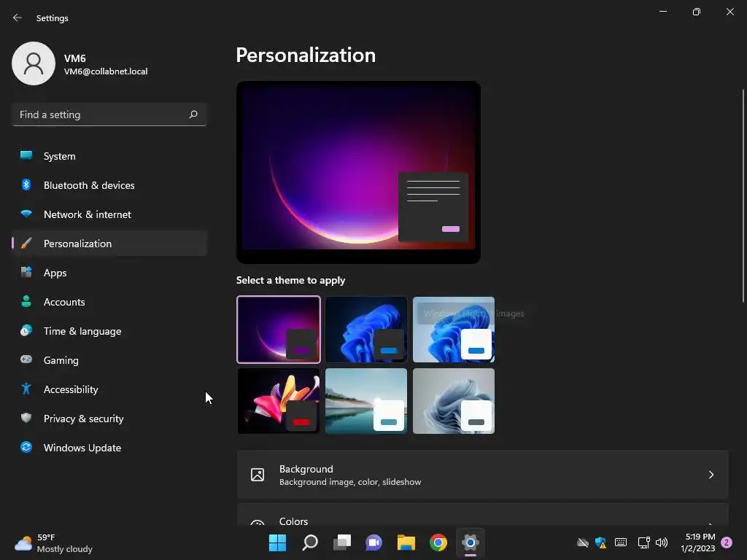Screen dimensions: 747x560
Task: Open System settings category
Action: (109, 156)
